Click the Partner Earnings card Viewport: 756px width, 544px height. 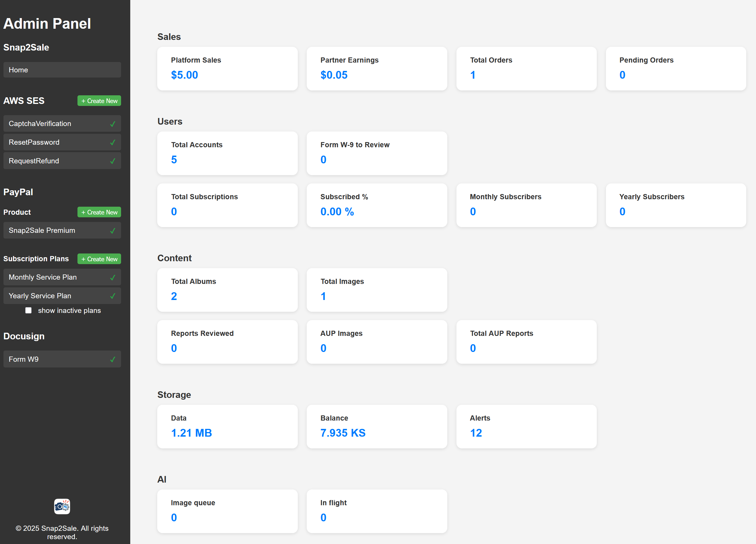[x=377, y=68]
